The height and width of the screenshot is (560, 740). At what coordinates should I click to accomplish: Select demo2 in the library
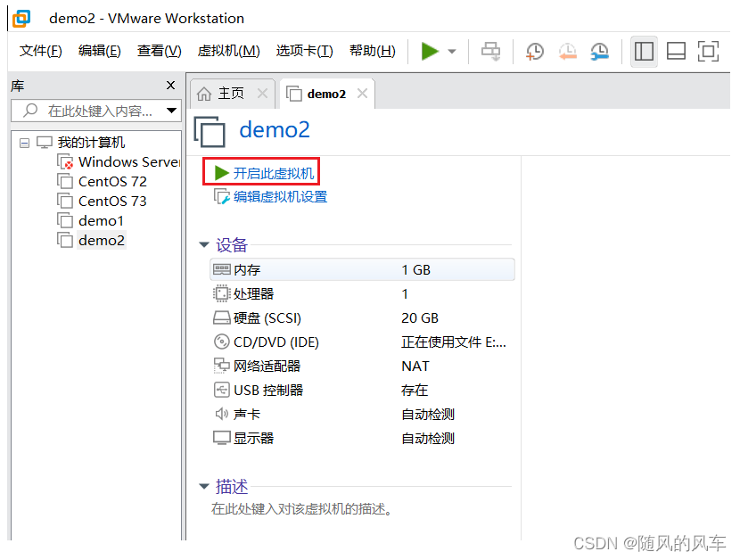pos(102,241)
